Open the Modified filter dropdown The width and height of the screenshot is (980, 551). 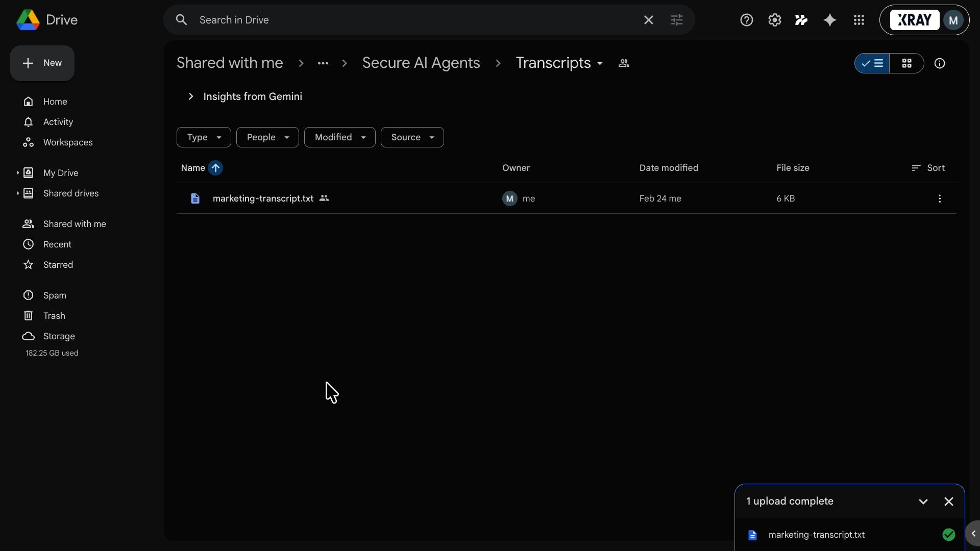click(339, 137)
